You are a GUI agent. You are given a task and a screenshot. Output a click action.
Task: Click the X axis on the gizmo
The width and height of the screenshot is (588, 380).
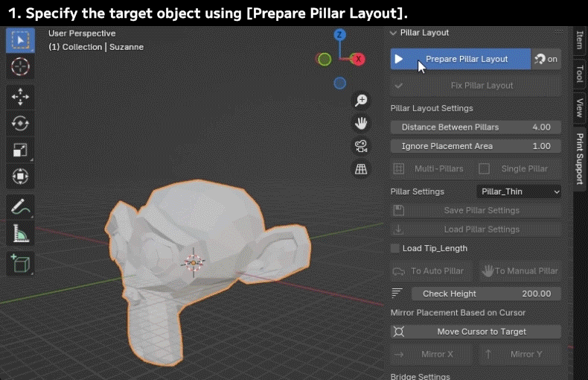(x=358, y=59)
